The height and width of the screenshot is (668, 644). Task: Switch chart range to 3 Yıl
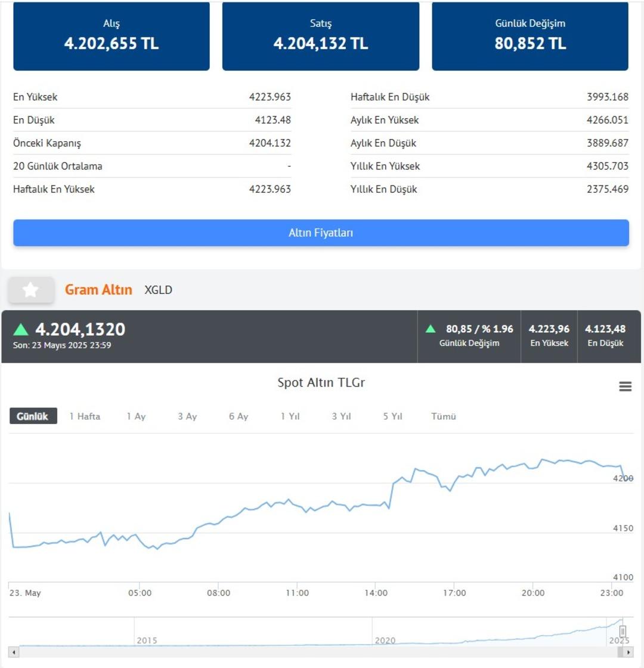pyautogui.click(x=341, y=416)
